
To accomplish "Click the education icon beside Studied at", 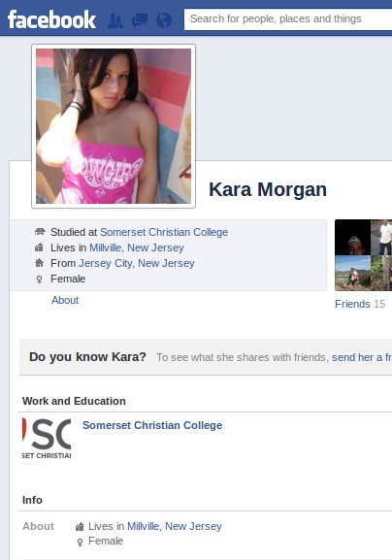I will click(40, 231).
